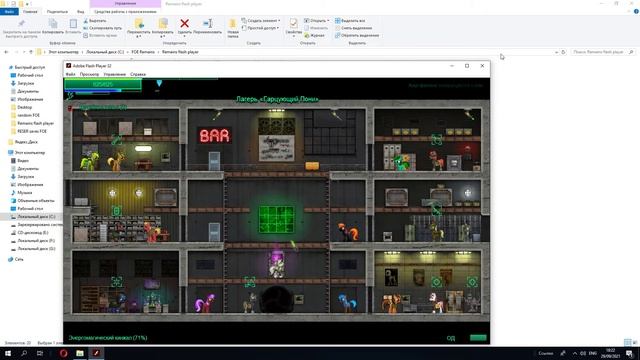The image size is (640, 360).
Task: Click Изменить (Edit) in the ribbon
Action: tap(316, 28)
